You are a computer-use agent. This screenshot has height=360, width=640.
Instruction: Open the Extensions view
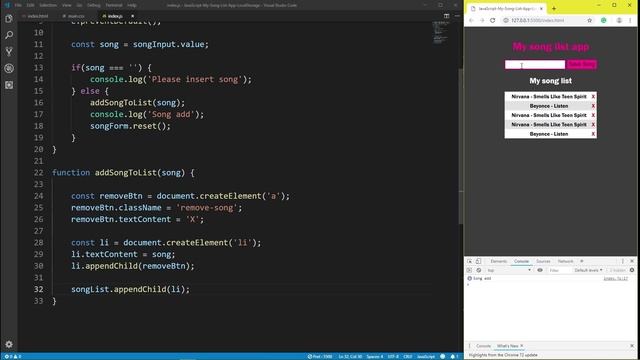pos(9,85)
